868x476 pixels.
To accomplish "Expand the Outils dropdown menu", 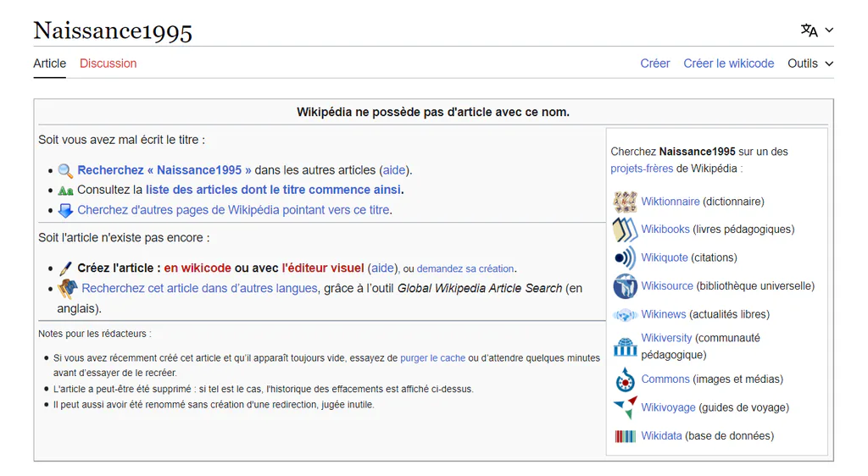I will [x=810, y=64].
